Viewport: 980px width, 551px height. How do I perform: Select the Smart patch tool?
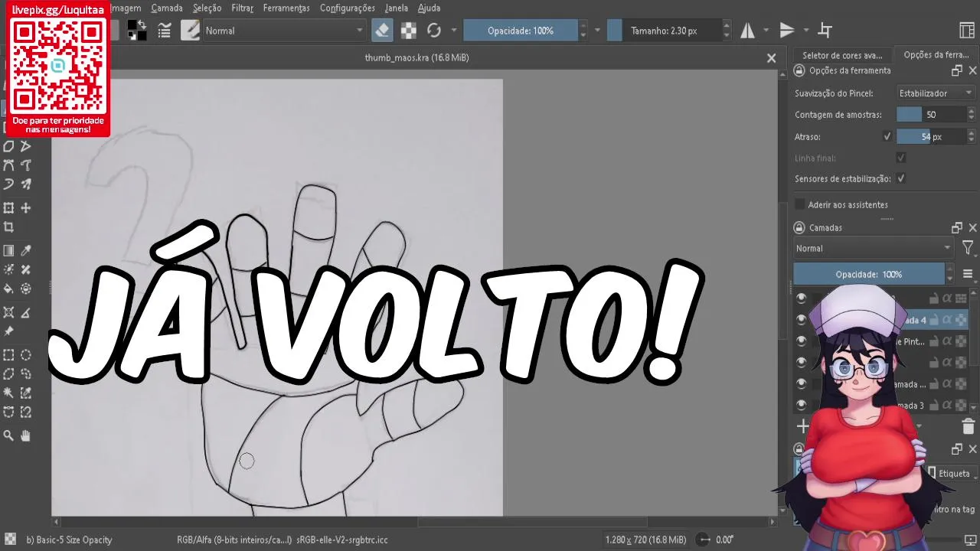coord(26,270)
